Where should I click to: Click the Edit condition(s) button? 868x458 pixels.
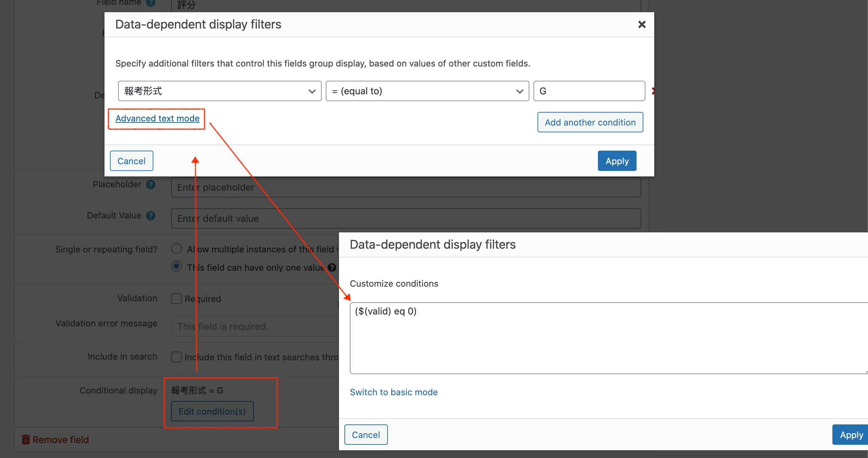(212, 411)
